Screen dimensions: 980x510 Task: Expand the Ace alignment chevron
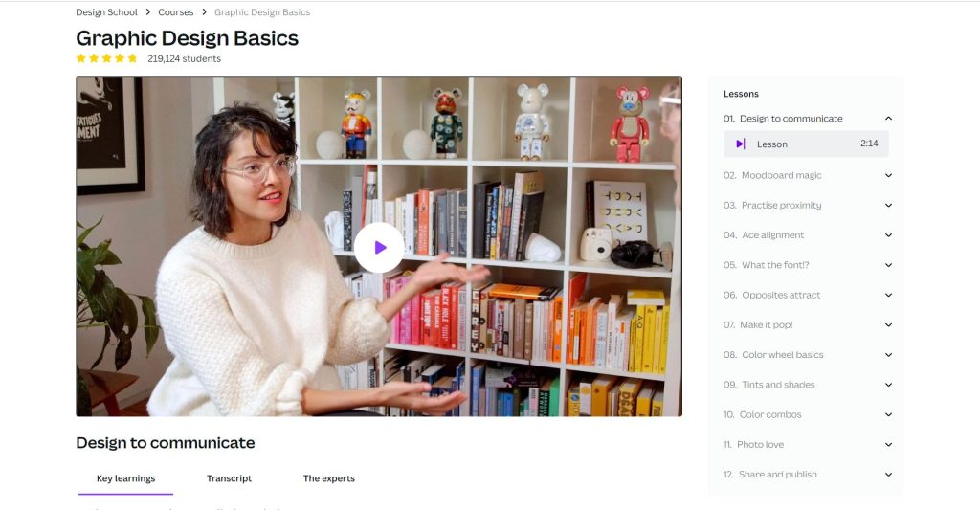pyautogui.click(x=888, y=235)
